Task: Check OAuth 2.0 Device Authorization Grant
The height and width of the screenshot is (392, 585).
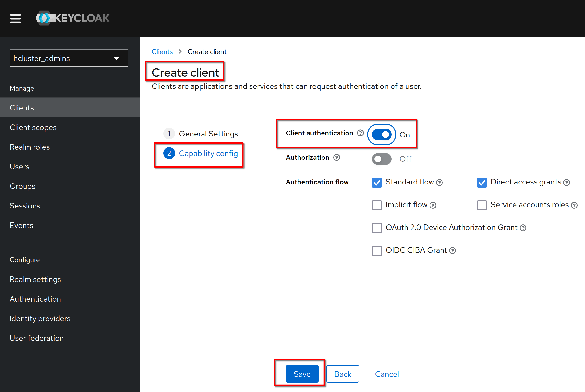Action: [377, 228]
